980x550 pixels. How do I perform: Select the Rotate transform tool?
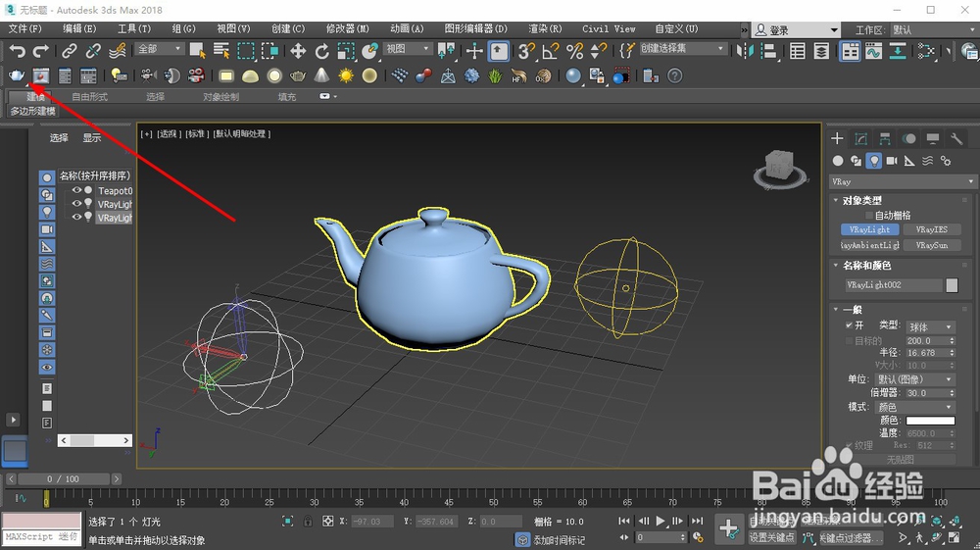click(x=321, y=50)
